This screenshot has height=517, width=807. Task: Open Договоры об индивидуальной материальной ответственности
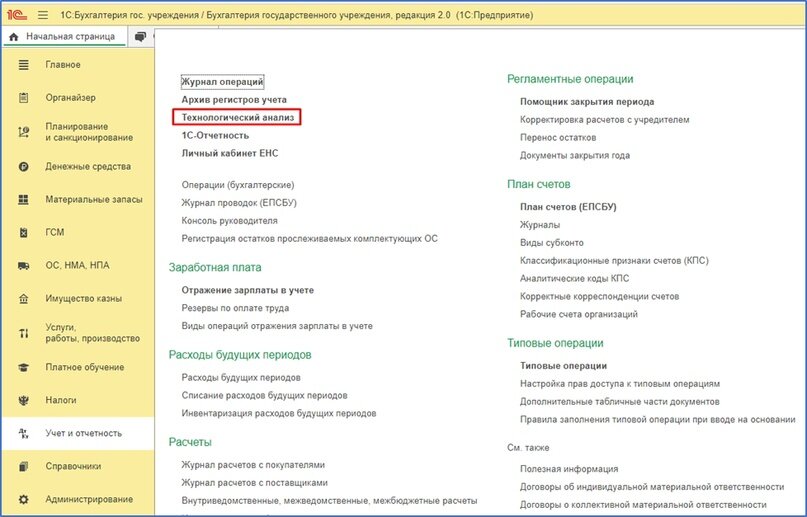[652, 487]
